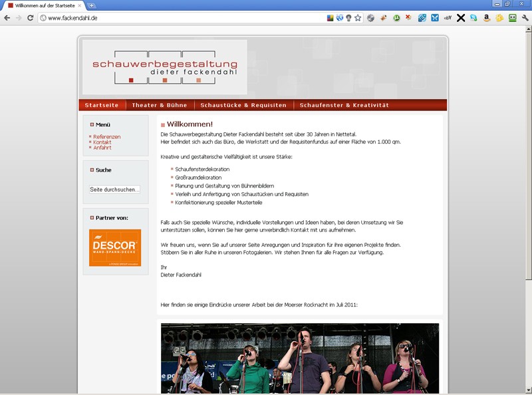Screen dimensions: 532x395
Task: Click "Verleih und Anfertigung von Schaustücken" item
Action: [x=241, y=194]
